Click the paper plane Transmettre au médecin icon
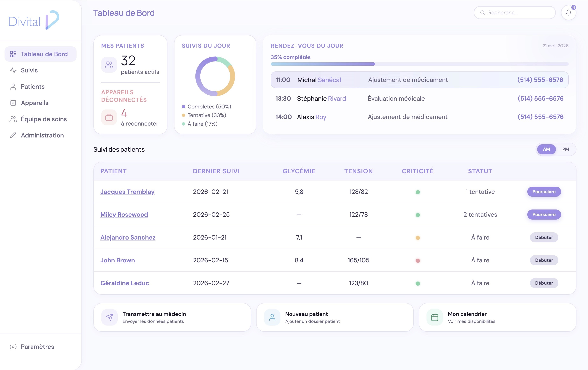This screenshot has height=370, width=588. pos(109,317)
